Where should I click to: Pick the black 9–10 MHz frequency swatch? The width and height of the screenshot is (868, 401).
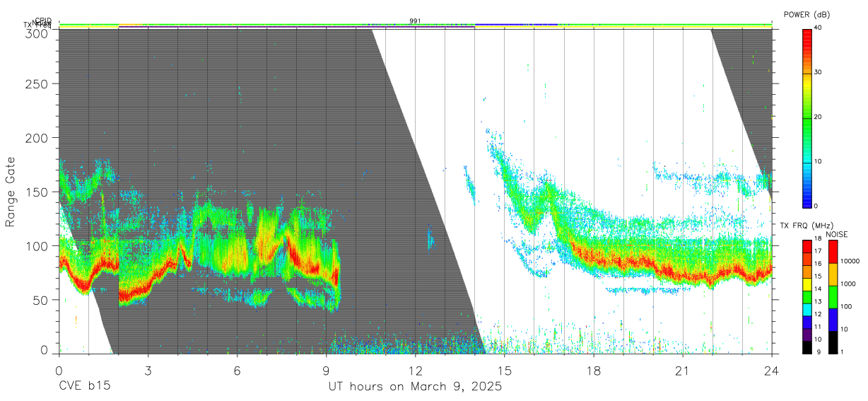[x=807, y=347]
